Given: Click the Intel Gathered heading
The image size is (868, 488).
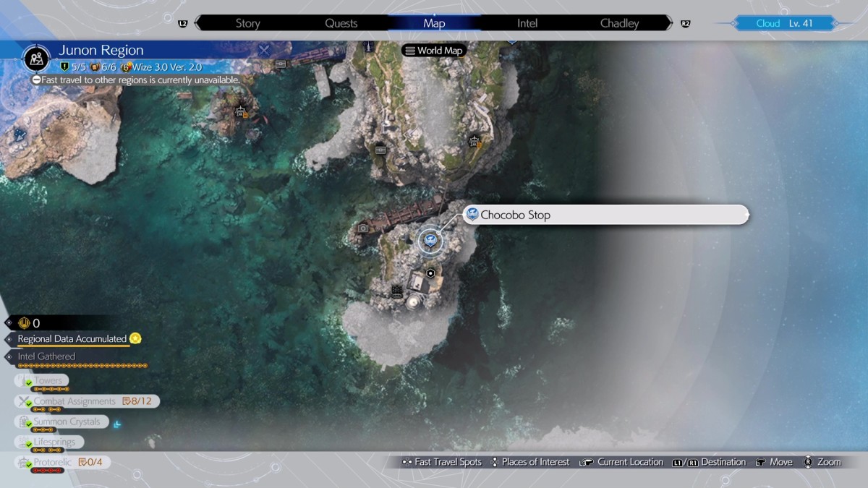Looking at the screenshot, I should [x=46, y=356].
